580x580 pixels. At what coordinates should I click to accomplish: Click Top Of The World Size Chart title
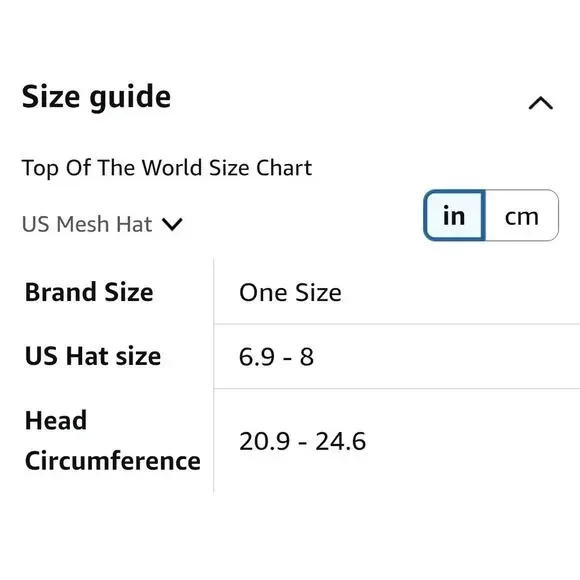[x=167, y=168]
